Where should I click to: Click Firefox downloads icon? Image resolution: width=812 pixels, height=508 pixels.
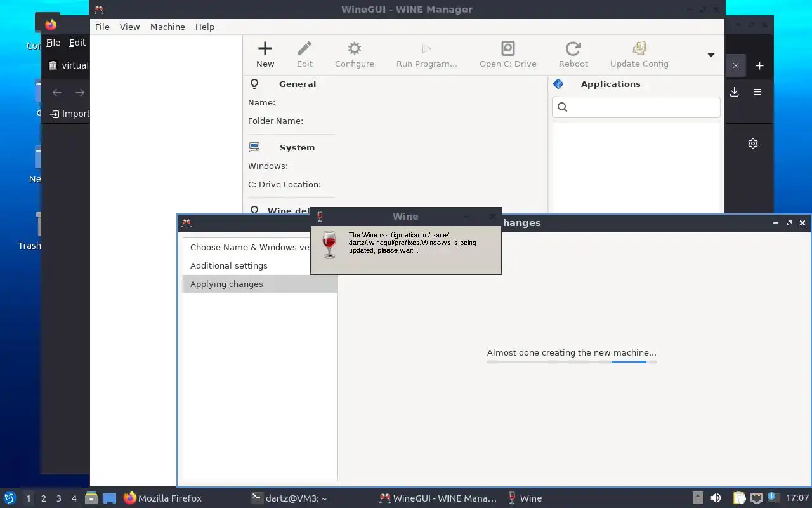pyautogui.click(x=734, y=92)
